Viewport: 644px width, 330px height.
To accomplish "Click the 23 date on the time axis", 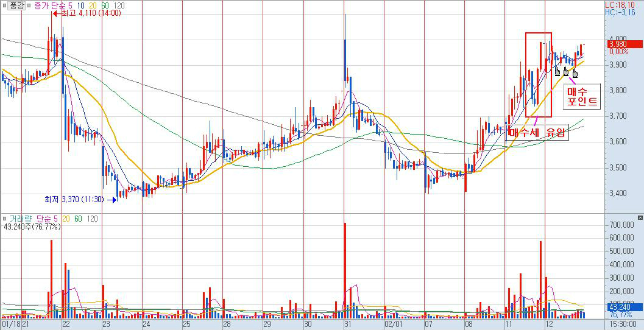I will (x=107, y=325).
